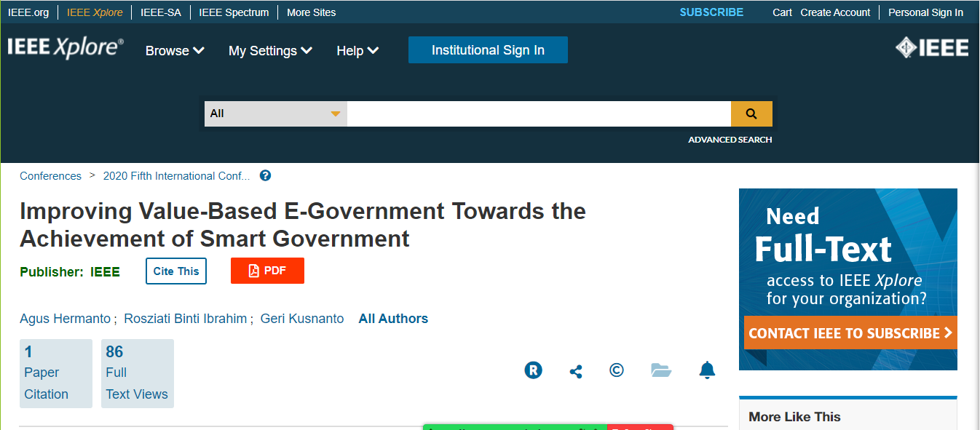Open the Help dropdown menu
Viewport: 980px width, 430px height.
[x=357, y=50]
